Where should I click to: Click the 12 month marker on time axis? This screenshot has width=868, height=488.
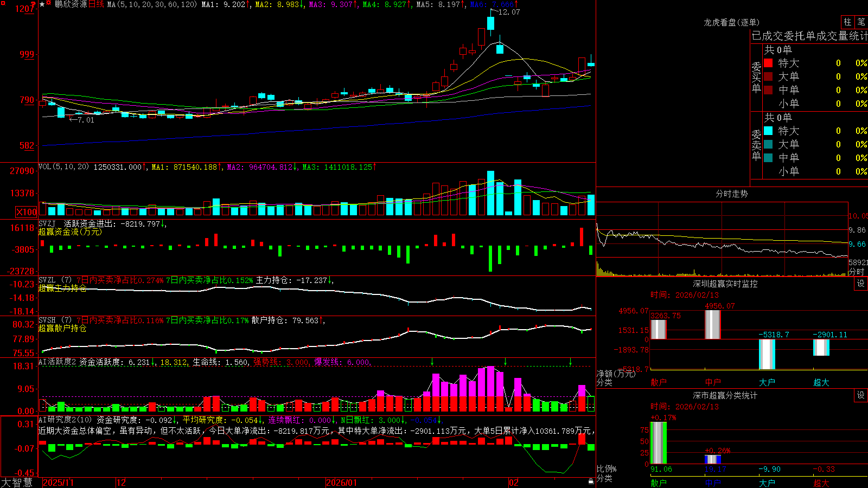click(x=121, y=483)
